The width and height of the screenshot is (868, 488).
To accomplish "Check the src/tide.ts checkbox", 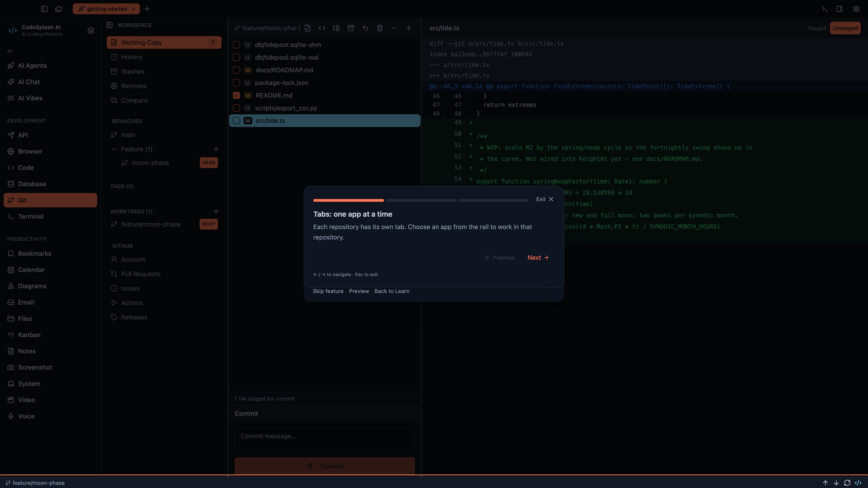I will [236, 121].
